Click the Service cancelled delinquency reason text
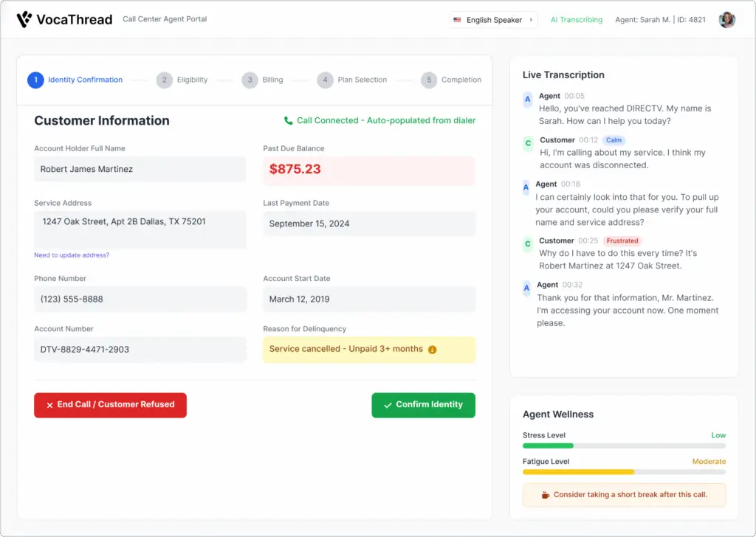This screenshot has width=756, height=537. (346, 349)
